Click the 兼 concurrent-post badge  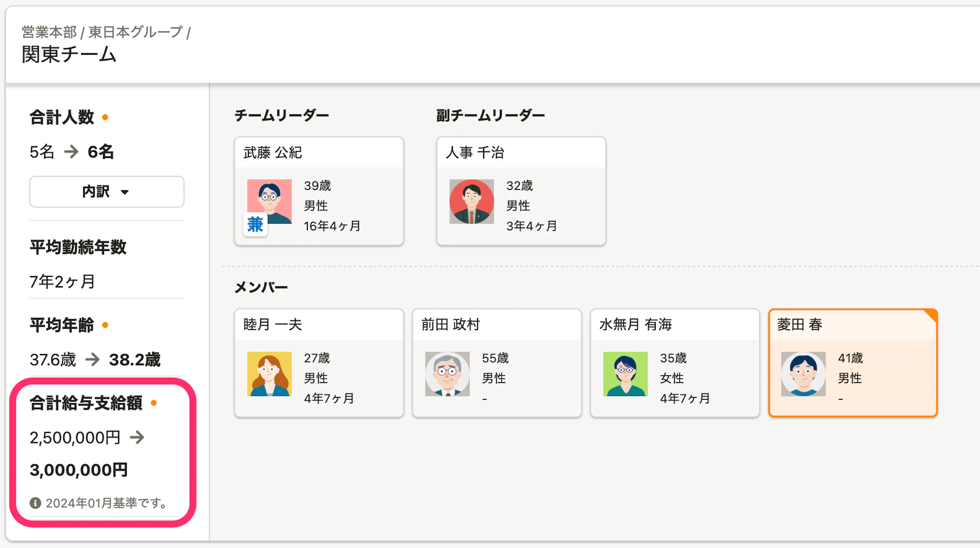(255, 225)
